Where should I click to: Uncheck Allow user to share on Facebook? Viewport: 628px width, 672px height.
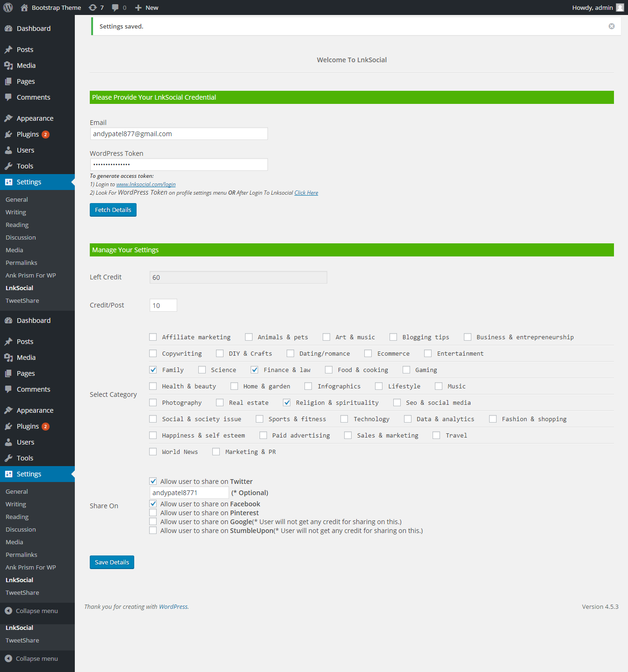[153, 504]
